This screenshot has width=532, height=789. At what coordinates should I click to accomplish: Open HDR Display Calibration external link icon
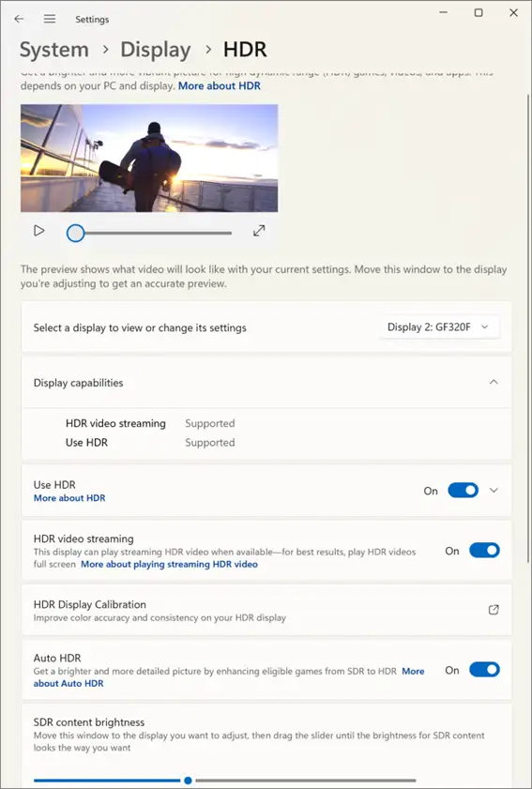pos(494,610)
